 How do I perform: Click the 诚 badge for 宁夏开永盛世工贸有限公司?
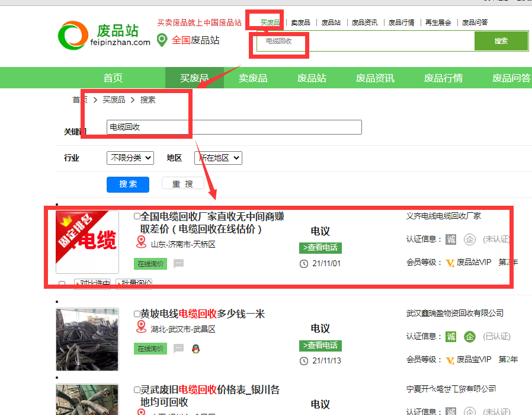pyautogui.click(x=451, y=411)
